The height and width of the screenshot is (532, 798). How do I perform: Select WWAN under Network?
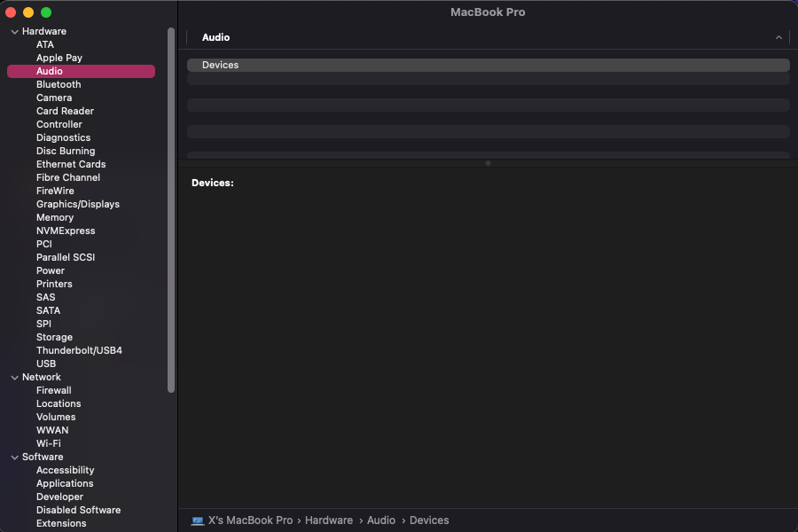click(52, 430)
